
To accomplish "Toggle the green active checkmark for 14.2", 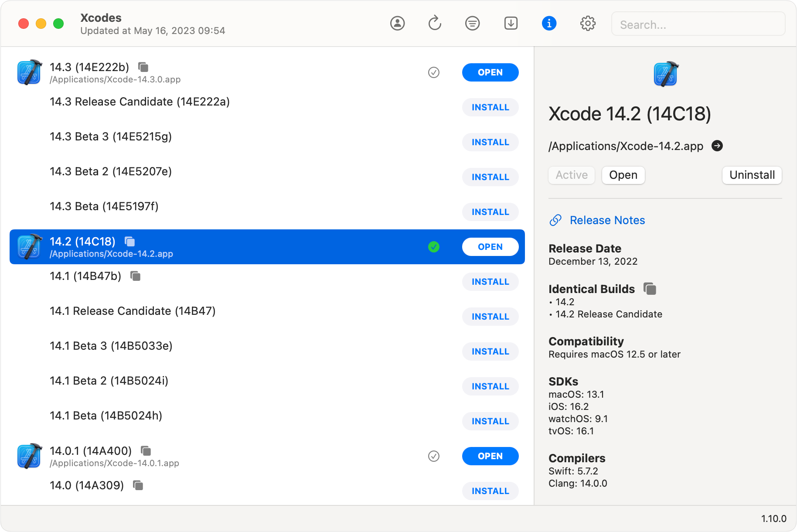I will [433, 247].
